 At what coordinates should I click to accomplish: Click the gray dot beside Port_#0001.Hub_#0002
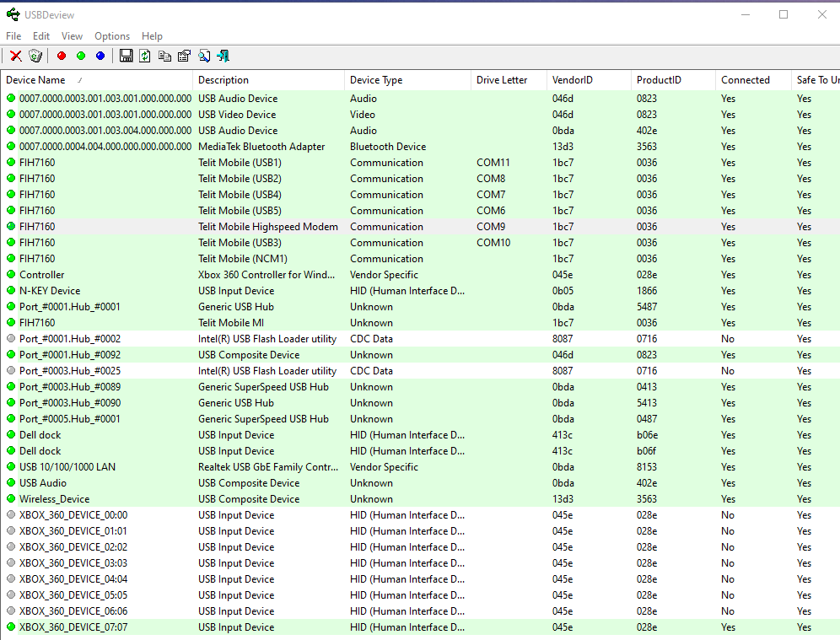pos(11,338)
